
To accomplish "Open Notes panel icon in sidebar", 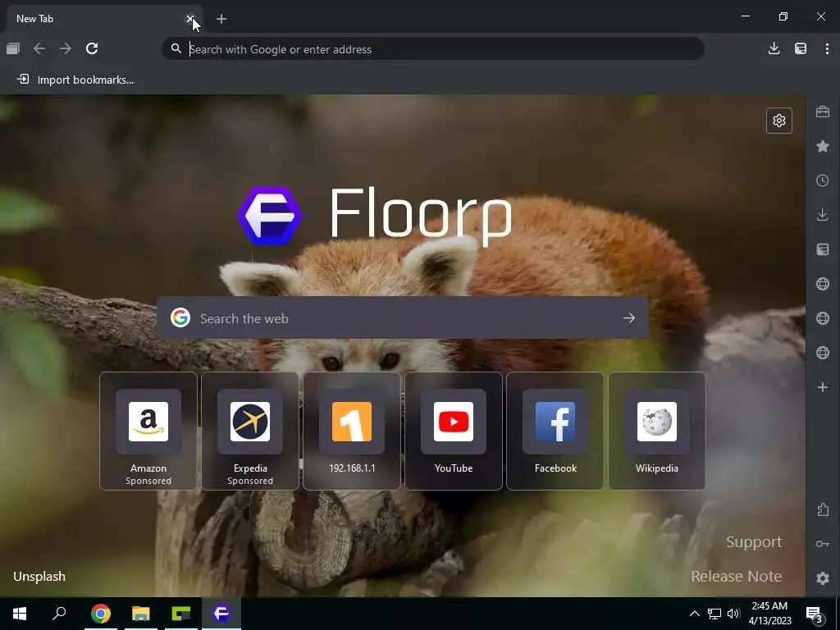I will coord(823,249).
